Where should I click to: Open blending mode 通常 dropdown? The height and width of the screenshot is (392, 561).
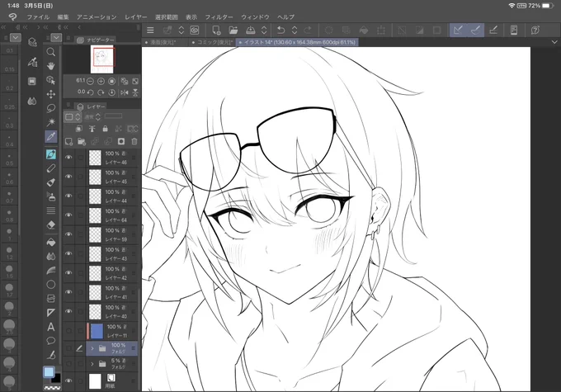pos(92,116)
